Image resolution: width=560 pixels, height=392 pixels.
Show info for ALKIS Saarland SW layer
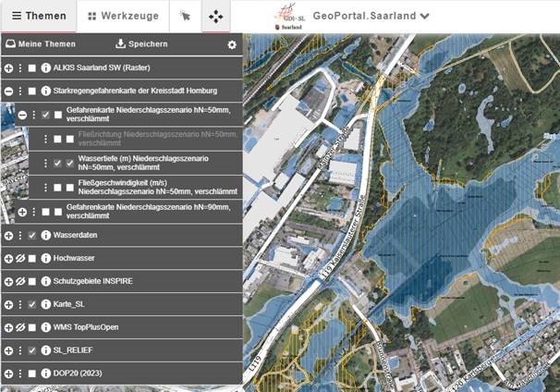[x=45, y=68]
